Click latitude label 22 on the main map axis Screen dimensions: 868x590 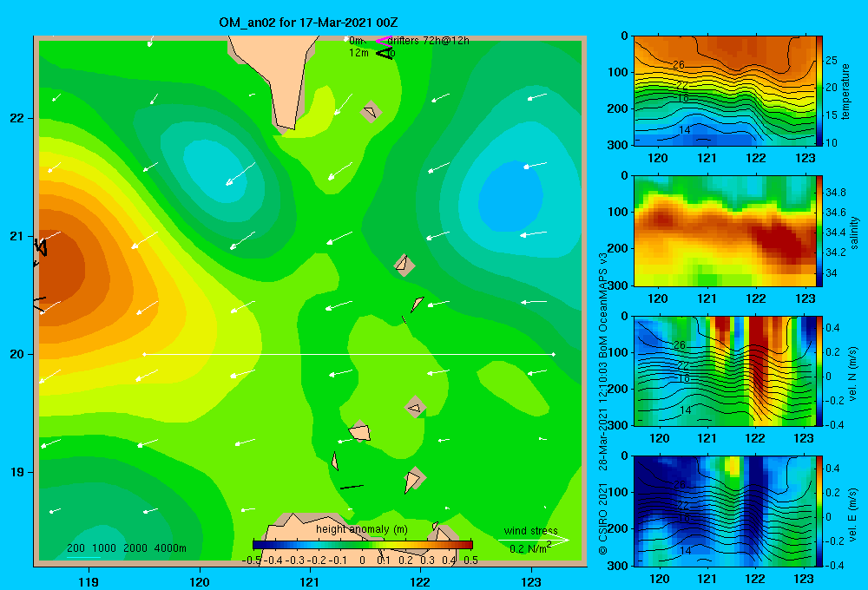(17, 118)
